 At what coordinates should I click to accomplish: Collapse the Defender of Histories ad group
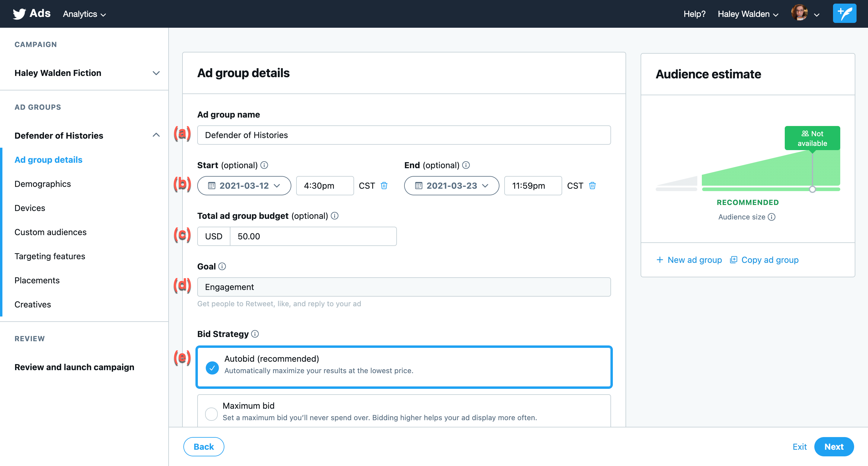(156, 135)
